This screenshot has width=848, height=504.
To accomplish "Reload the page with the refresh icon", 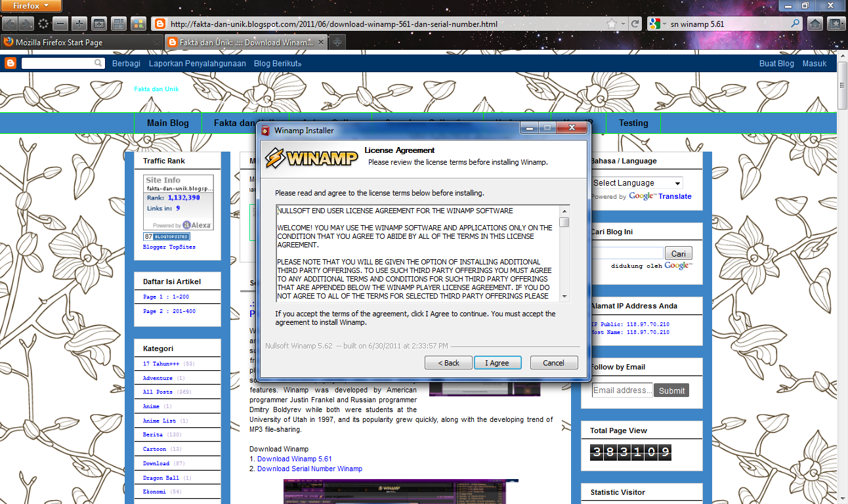I will click(635, 24).
